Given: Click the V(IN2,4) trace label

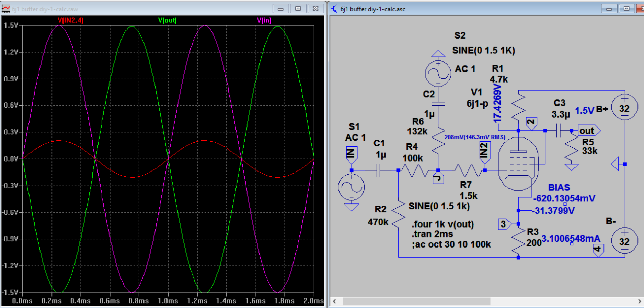Looking at the screenshot, I should click(70, 20).
